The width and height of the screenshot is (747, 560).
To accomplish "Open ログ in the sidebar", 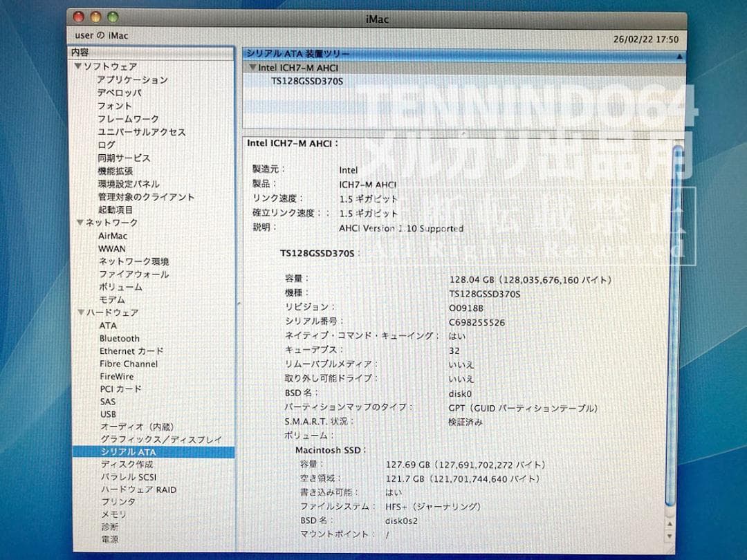I will (x=107, y=144).
